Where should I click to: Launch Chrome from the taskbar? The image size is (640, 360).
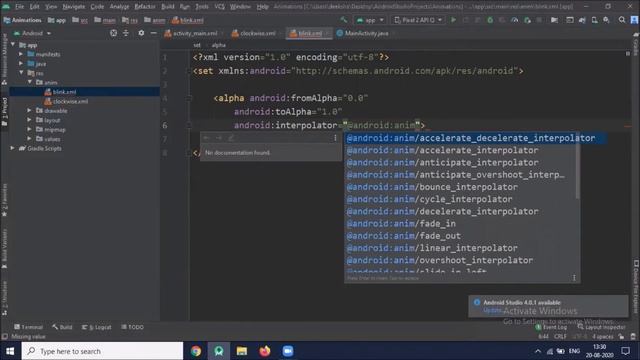pyautogui.click(x=196, y=351)
